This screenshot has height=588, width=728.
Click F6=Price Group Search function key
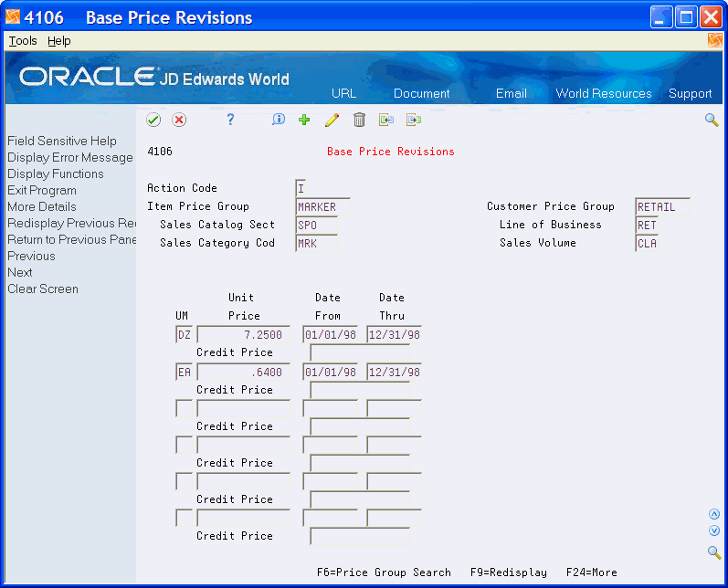[x=384, y=572]
